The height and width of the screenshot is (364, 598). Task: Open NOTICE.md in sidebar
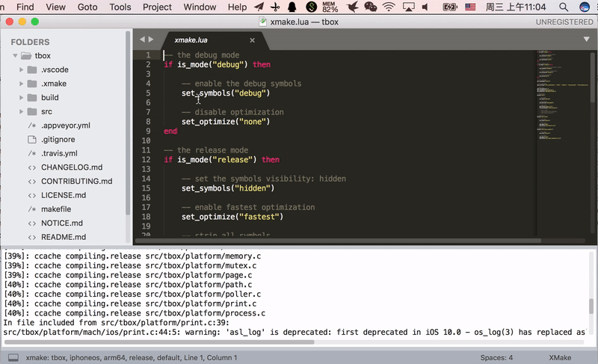(62, 223)
